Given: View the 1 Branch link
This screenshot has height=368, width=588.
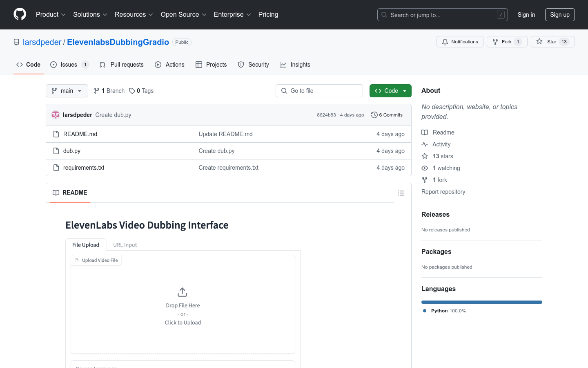Looking at the screenshot, I should tap(109, 91).
